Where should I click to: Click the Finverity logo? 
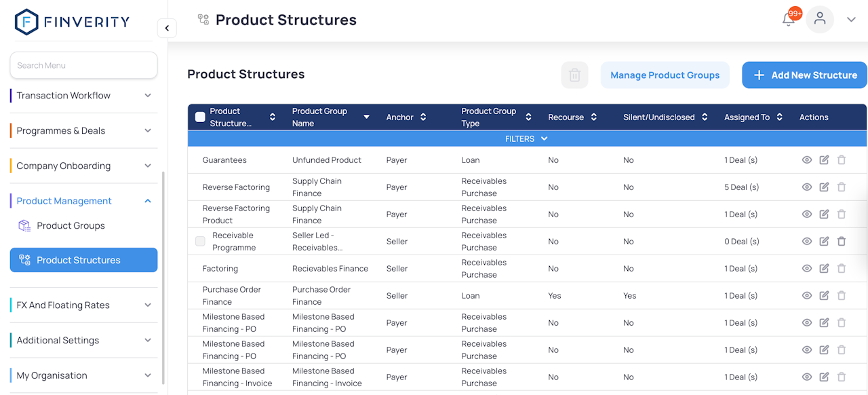coord(72,22)
